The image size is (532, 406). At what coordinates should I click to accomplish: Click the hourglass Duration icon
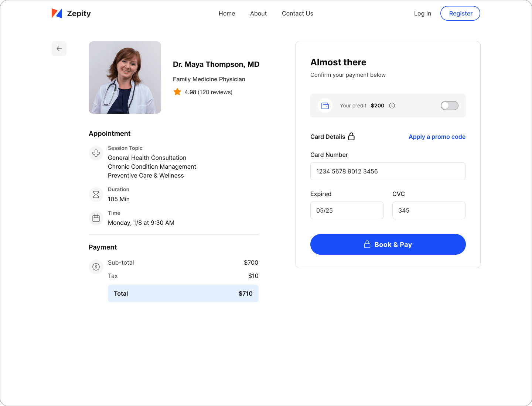[96, 195]
